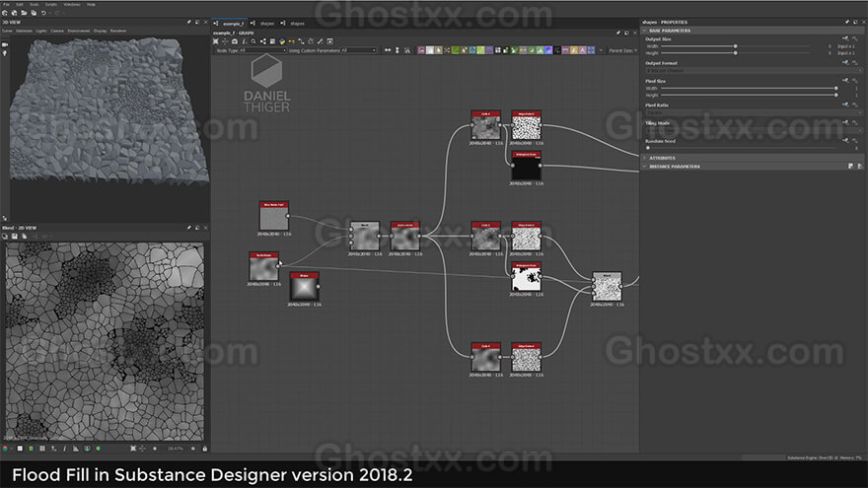Adjust the Output Size Width slider
Image resolution: width=868 pixels, height=488 pixels.
click(736, 46)
